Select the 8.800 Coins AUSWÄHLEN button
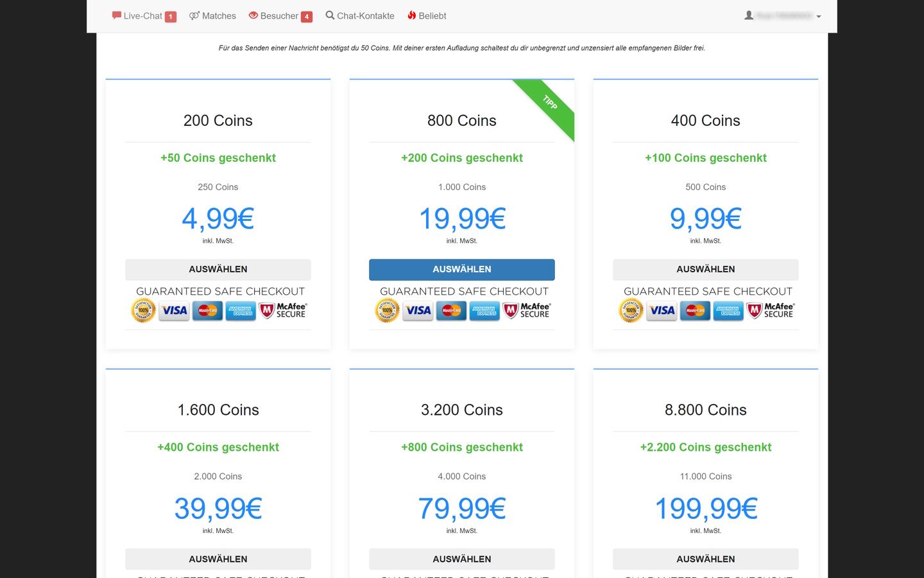 click(x=705, y=559)
